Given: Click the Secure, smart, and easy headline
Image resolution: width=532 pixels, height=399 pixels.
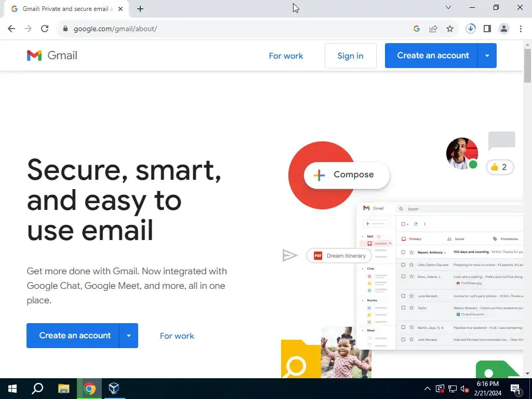Looking at the screenshot, I should pyautogui.click(x=124, y=200).
